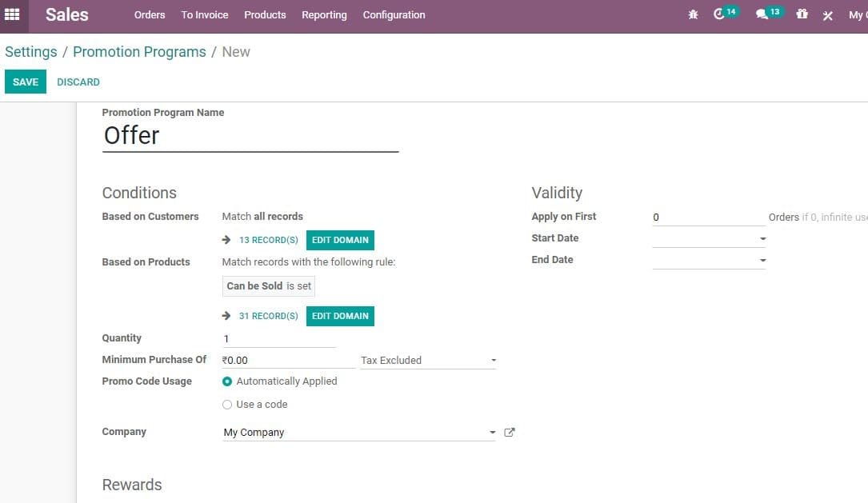Open the End Date dropdown
Viewport: 868px width, 503px height.
click(x=762, y=260)
